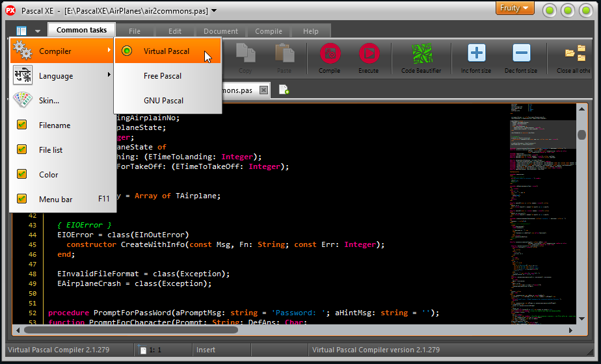Open the Fruity skin dropdown
Viewport: 601px width, 364px height.
[x=515, y=8]
